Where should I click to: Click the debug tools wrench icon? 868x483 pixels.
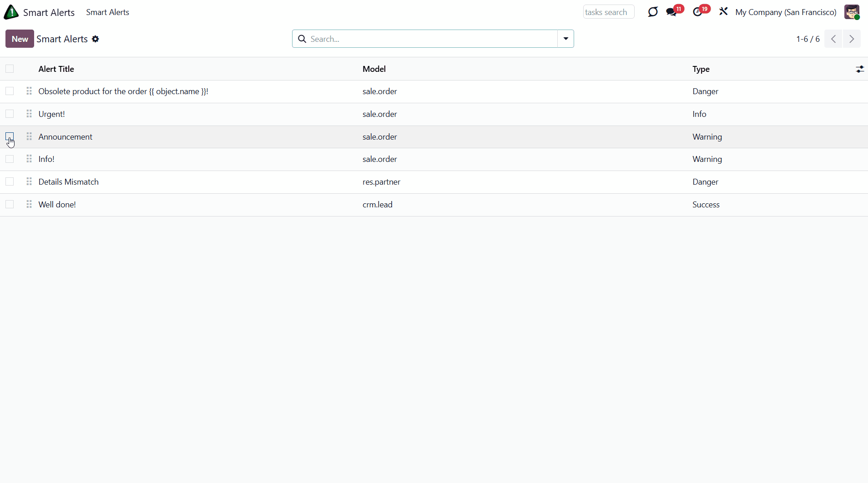tap(723, 12)
